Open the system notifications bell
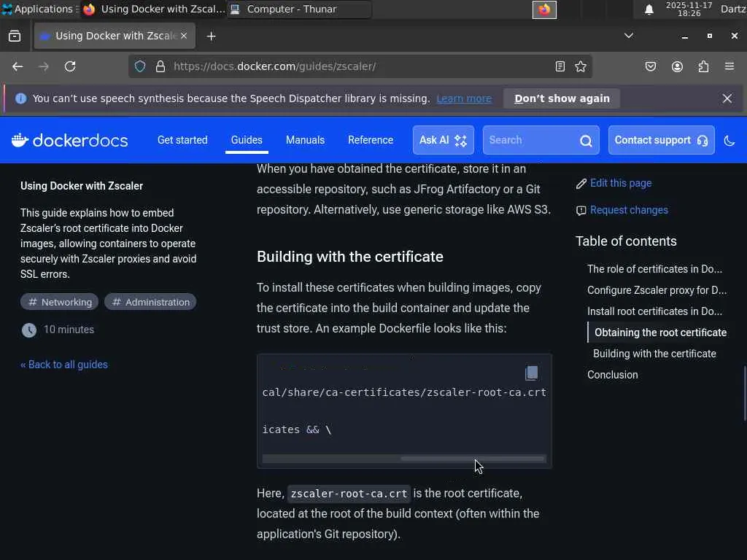This screenshot has width=747, height=560. click(x=649, y=9)
